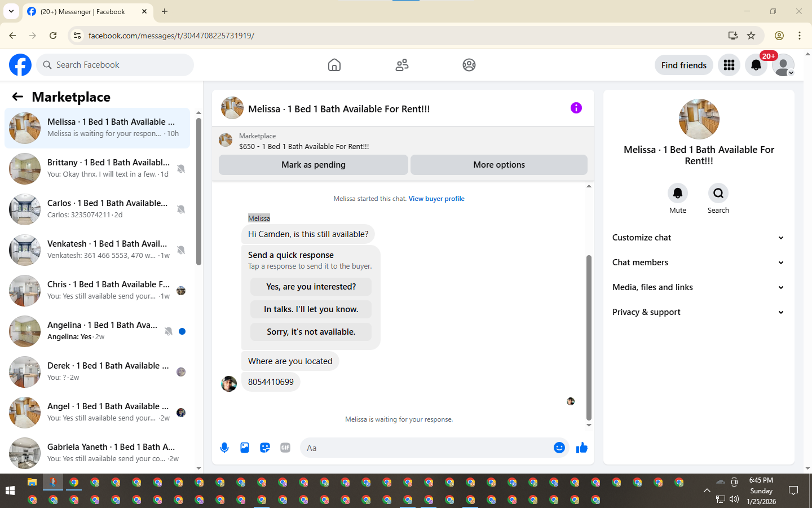Focus the Search Facebook field

coord(115,65)
